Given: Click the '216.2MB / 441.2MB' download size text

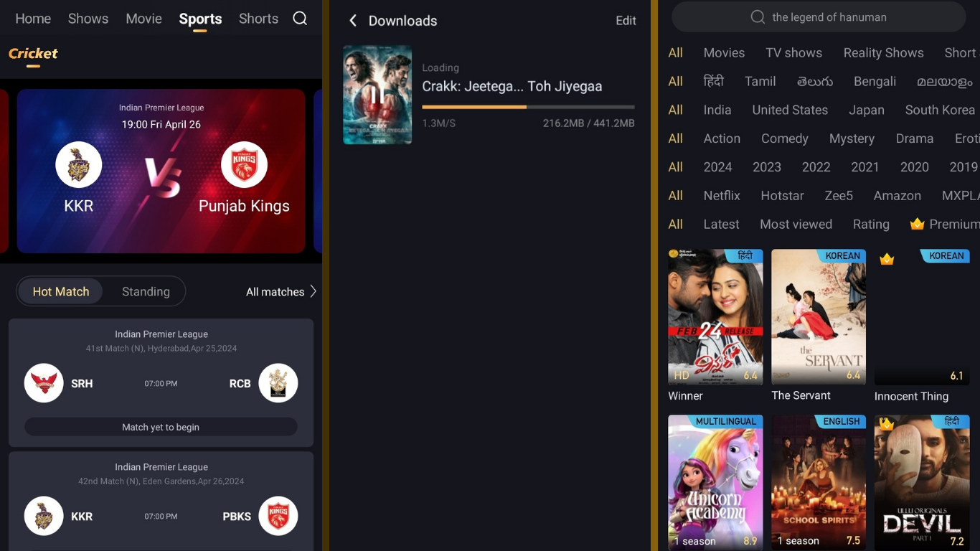Looking at the screenshot, I should (x=588, y=123).
